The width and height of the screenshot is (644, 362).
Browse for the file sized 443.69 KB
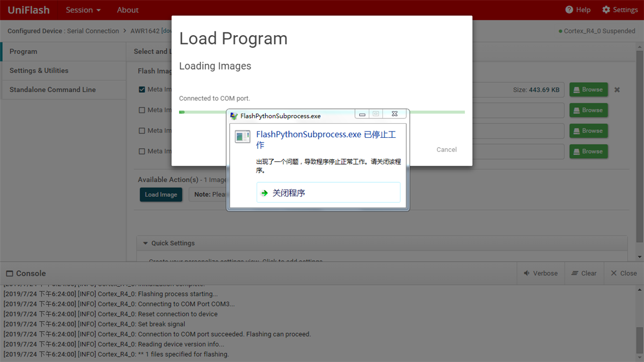tap(589, 90)
